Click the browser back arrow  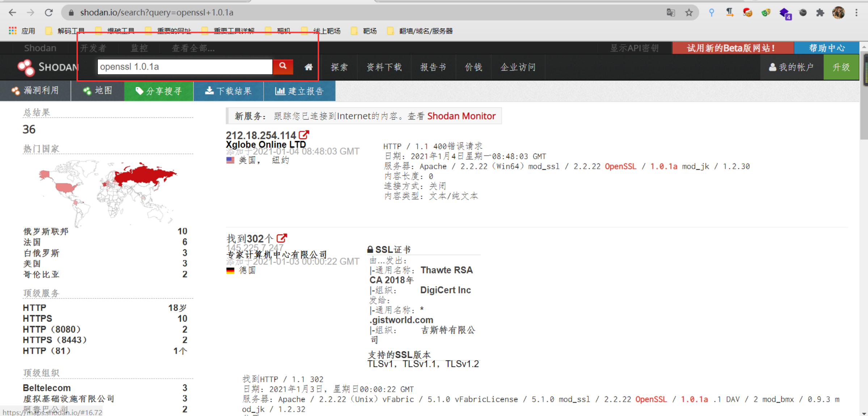point(12,12)
